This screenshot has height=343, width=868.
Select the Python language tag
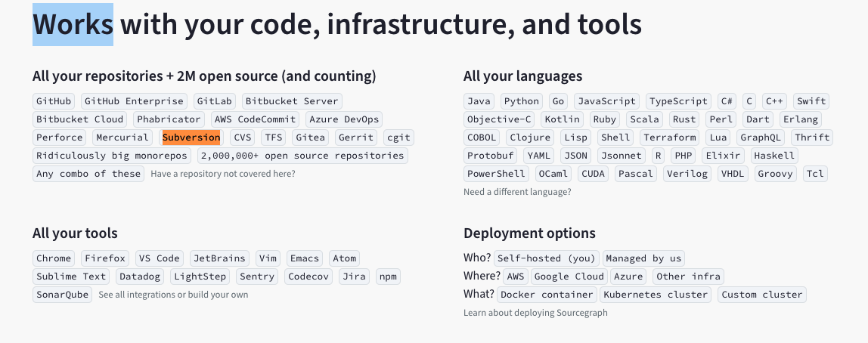[x=522, y=101]
